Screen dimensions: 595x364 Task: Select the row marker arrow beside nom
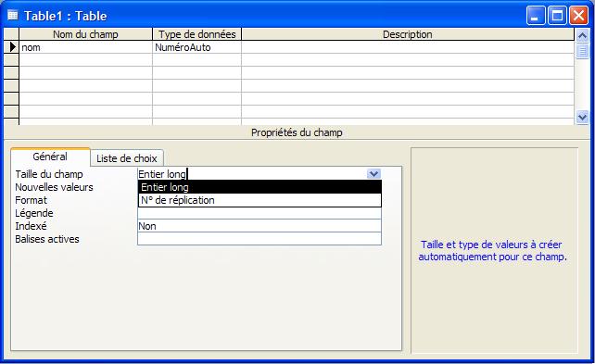12,47
